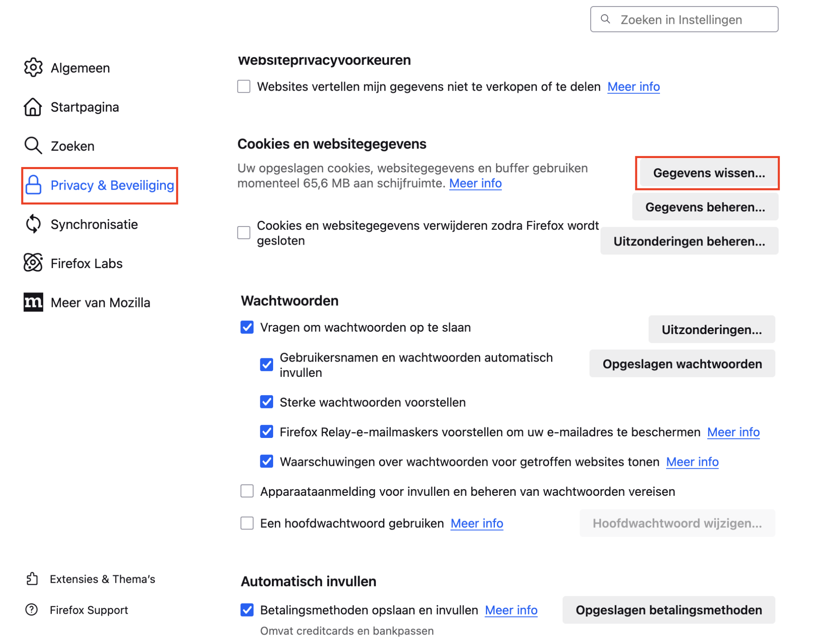Enable 'Een hoofdwachtwoord gebruiken'
Viewport: 821px width, 644px height.
pos(247,523)
